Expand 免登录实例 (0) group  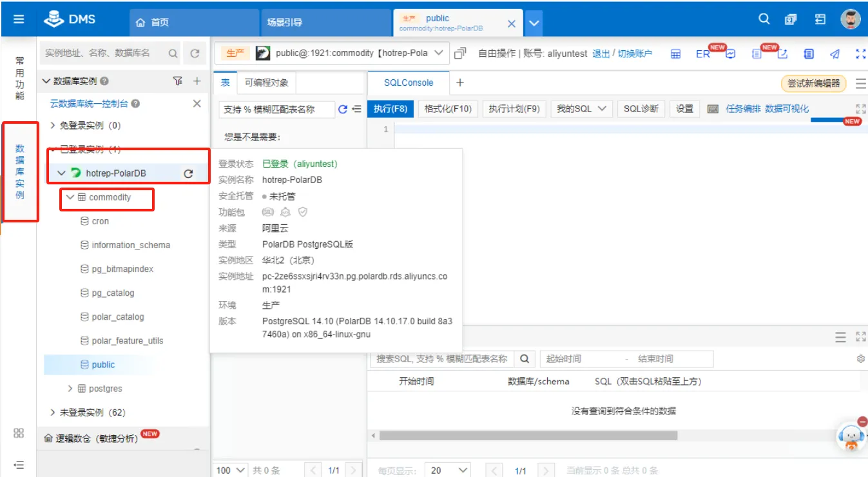pos(53,126)
